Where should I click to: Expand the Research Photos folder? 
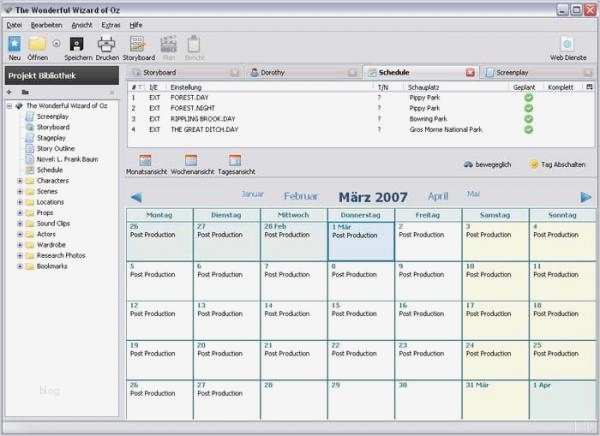20,255
